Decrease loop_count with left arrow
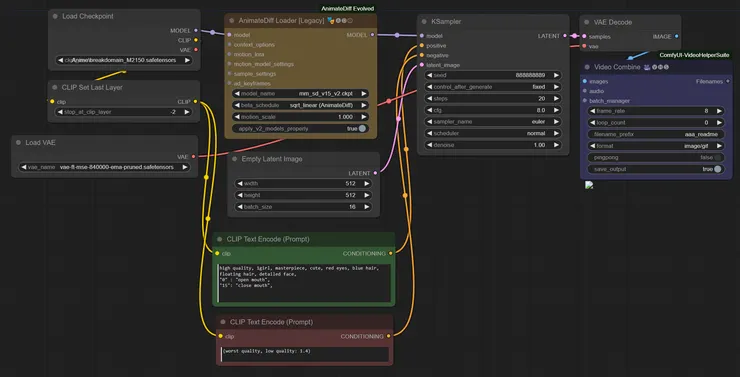The image size is (740, 377). pos(593,122)
